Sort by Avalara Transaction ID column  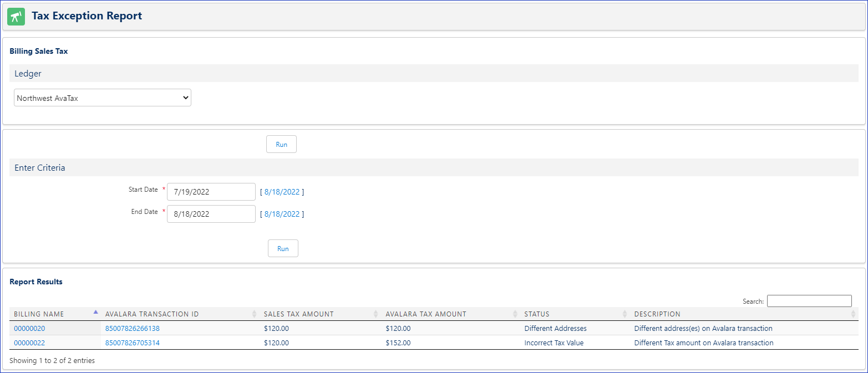pyautogui.click(x=180, y=314)
